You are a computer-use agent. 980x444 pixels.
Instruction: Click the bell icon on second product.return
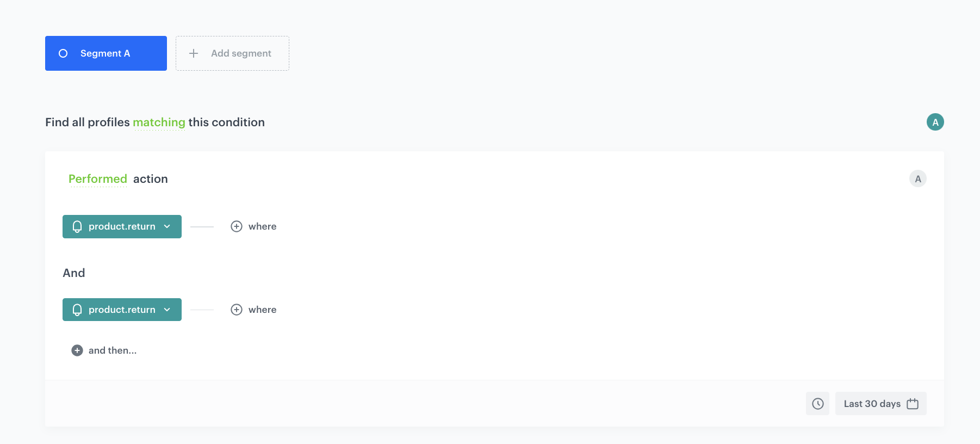click(x=77, y=310)
